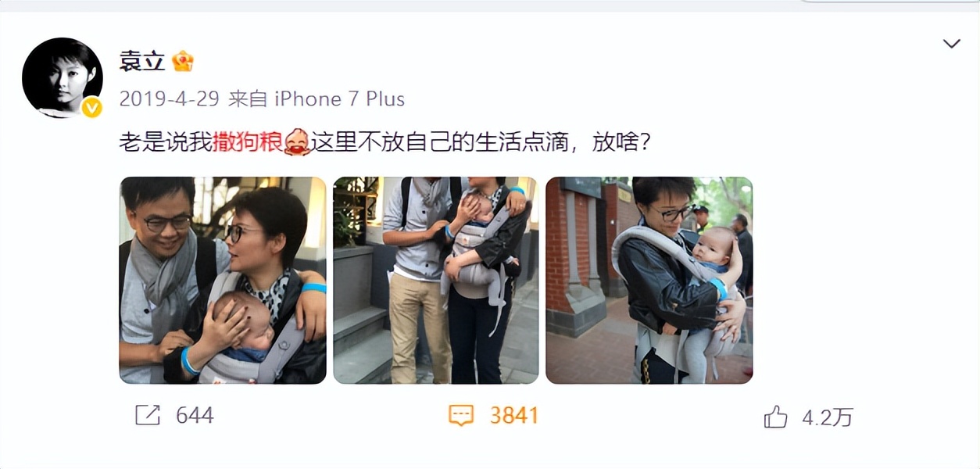The height and width of the screenshot is (469, 980).
Task: View middle photo of standing couple
Action: (436, 280)
